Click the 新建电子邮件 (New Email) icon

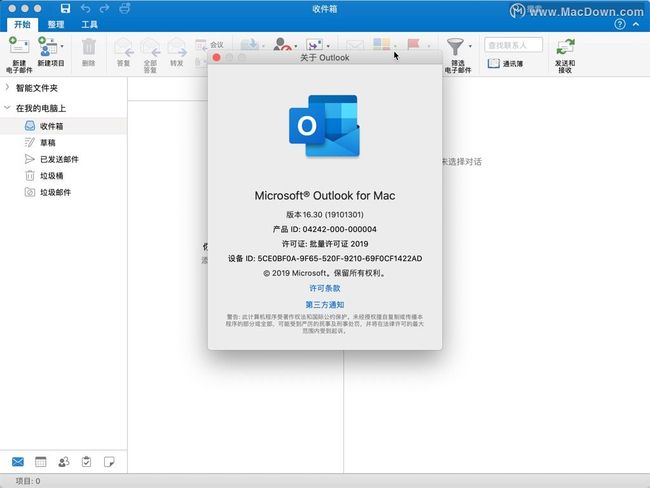pos(18,46)
